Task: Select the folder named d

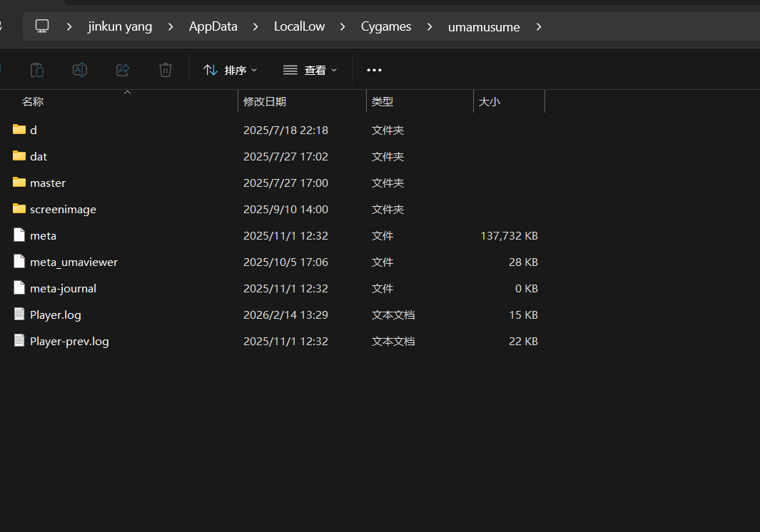Action: pyautogui.click(x=34, y=130)
